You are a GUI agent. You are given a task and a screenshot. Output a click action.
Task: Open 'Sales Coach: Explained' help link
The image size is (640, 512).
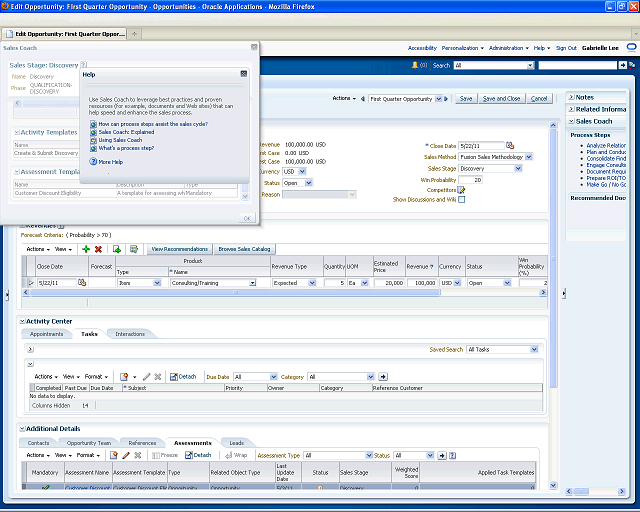tap(126, 132)
